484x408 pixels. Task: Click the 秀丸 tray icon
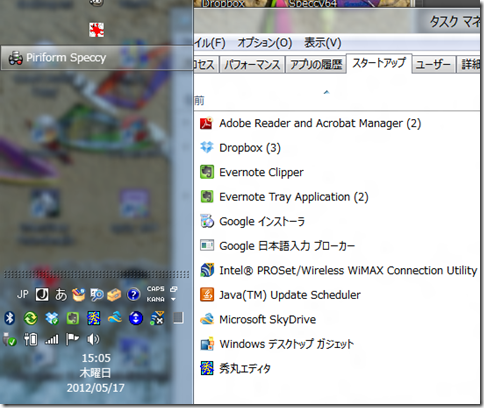(94, 318)
